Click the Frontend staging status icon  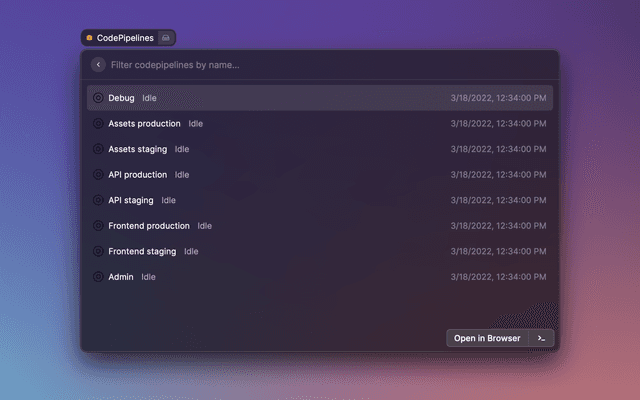tap(98, 251)
